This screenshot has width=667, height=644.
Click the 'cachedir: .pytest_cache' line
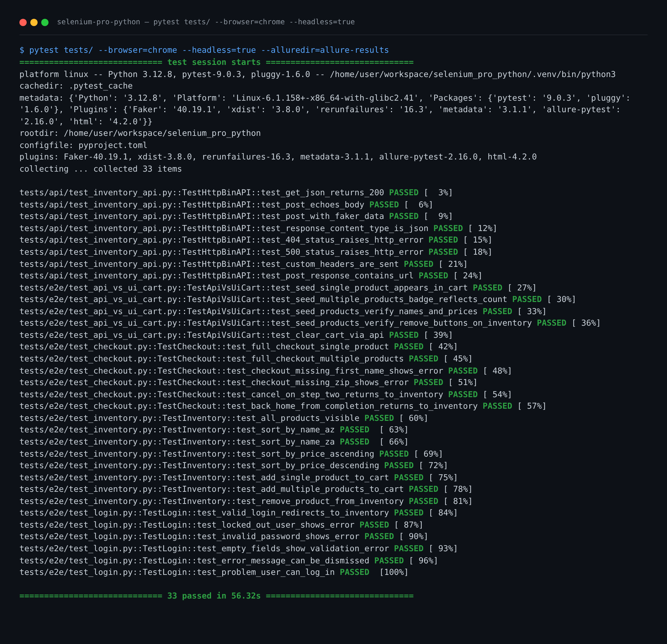[x=76, y=86]
